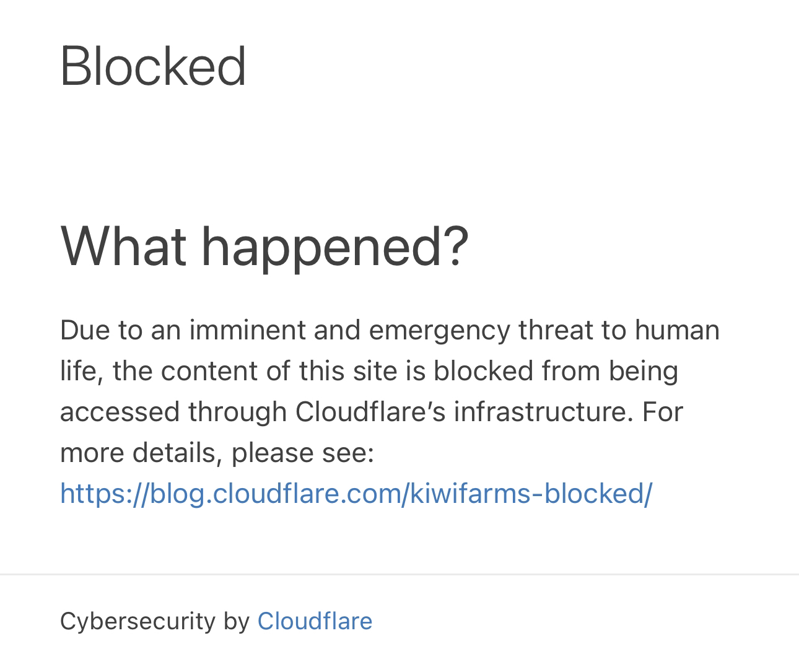Click the word "accessed" in the paragraph
This screenshot has width=799, height=672.
click(x=120, y=412)
